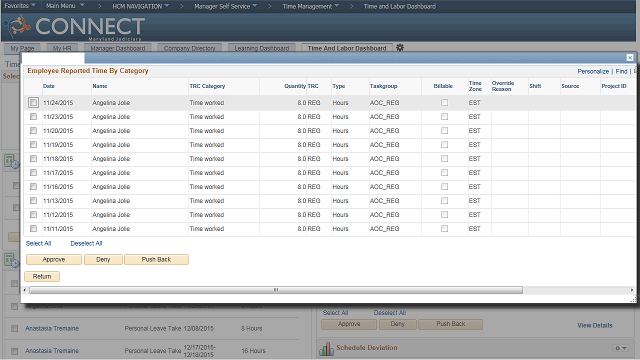This screenshot has height=360, width=640.
Task: Click the gear settings icon beside the dashboard tabs
Action: (400, 48)
